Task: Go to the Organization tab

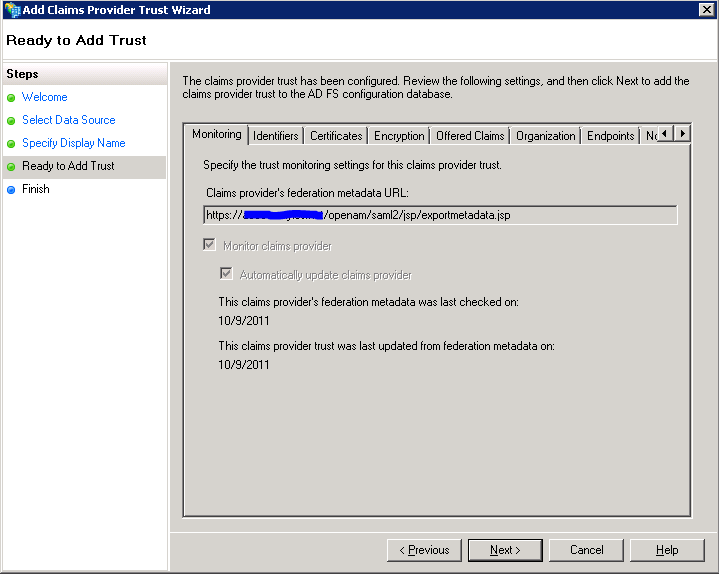Action: (x=545, y=136)
